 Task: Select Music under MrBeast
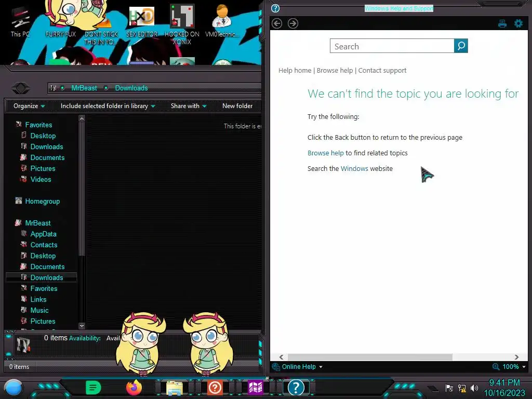click(39, 310)
